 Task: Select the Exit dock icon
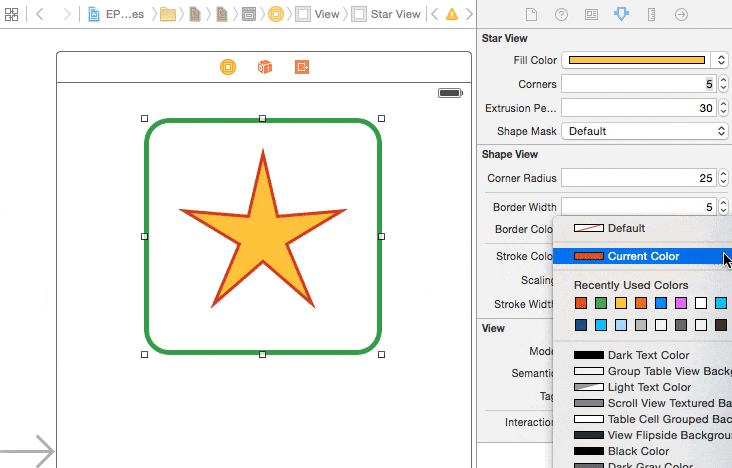tap(302, 67)
